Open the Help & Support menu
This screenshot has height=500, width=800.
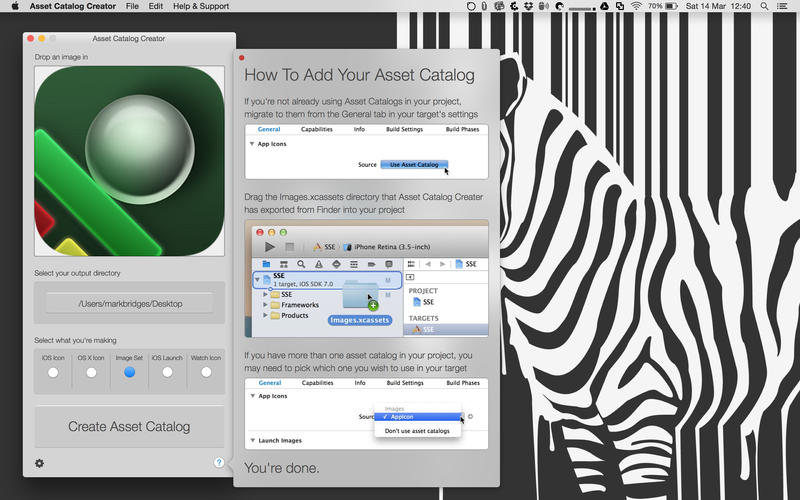[201, 6]
